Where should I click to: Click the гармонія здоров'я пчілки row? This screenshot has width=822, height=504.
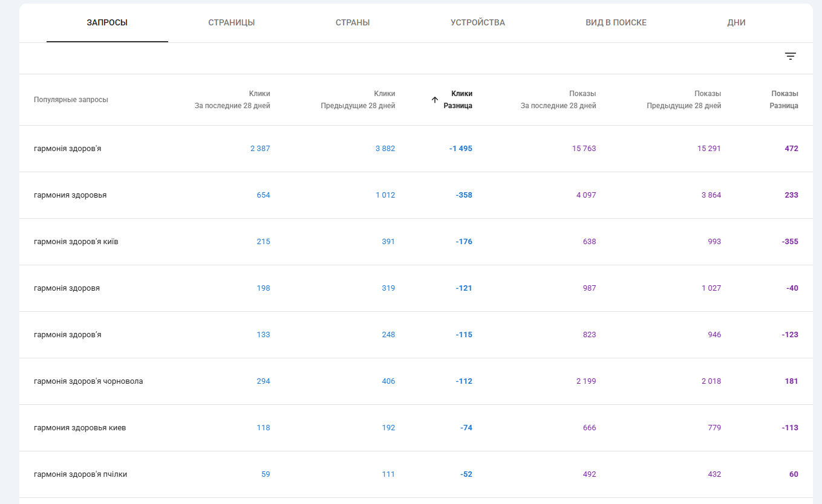[416, 474]
